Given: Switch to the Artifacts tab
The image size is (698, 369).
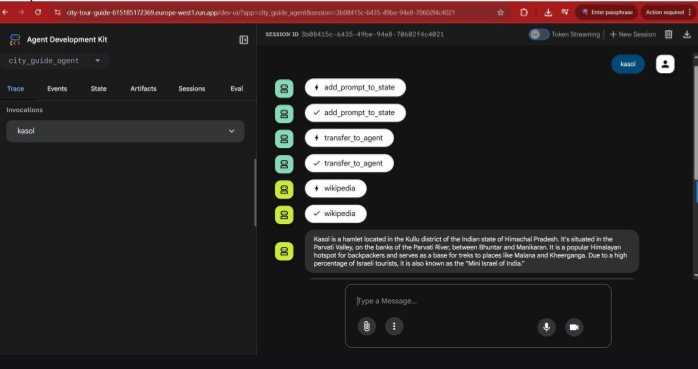Looking at the screenshot, I should pyautogui.click(x=143, y=89).
